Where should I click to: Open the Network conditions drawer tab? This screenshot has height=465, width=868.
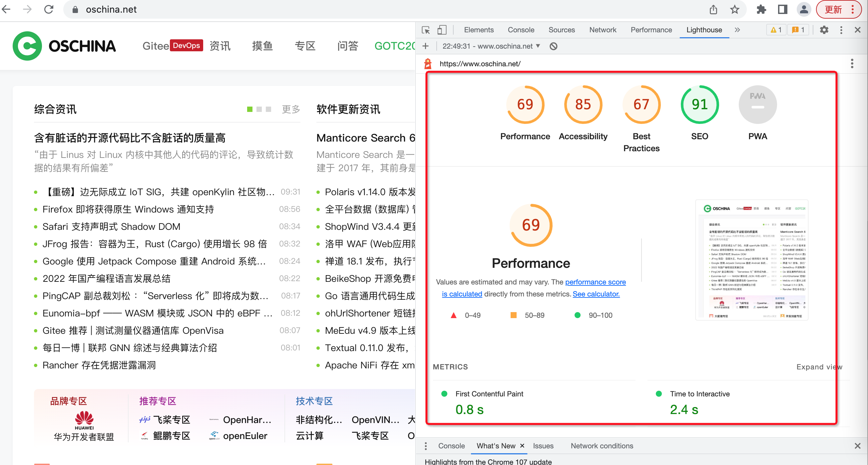click(x=602, y=446)
